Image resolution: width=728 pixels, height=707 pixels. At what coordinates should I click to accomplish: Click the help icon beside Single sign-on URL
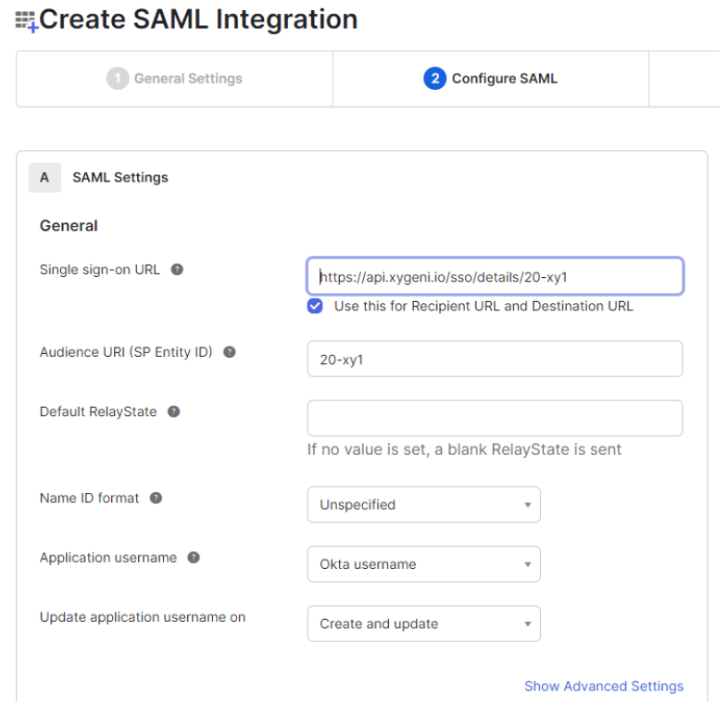(x=177, y=270)
